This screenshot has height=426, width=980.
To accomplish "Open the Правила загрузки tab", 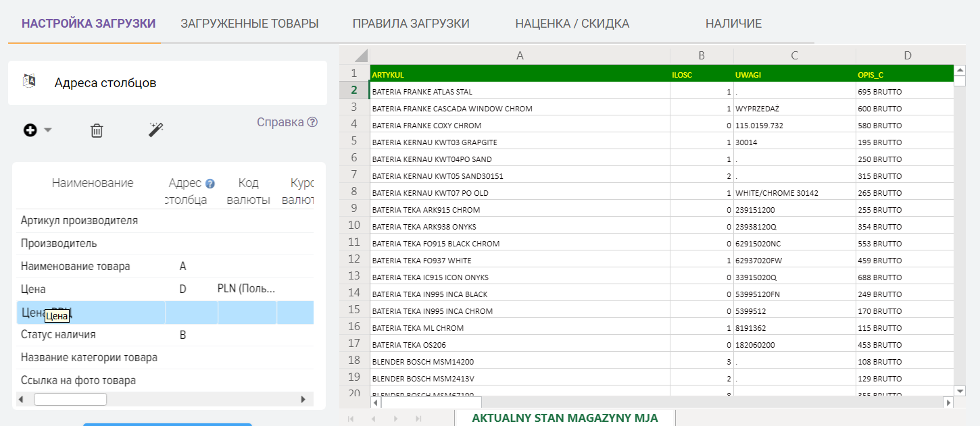I will coord(411,24).
